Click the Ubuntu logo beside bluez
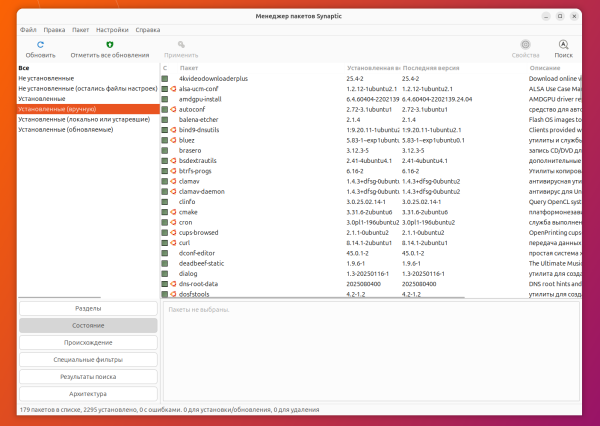Image resolution: width=600 pixels, height=426 pixels. click(x=173, y=140)
